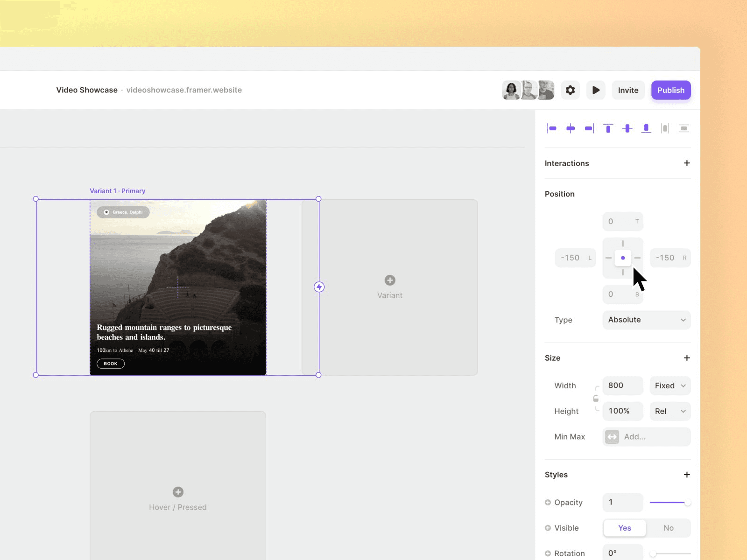The width and height of the screenshot is (747, 560).
Task: Click the 'May 40 till 27' text
Action: 154,350
